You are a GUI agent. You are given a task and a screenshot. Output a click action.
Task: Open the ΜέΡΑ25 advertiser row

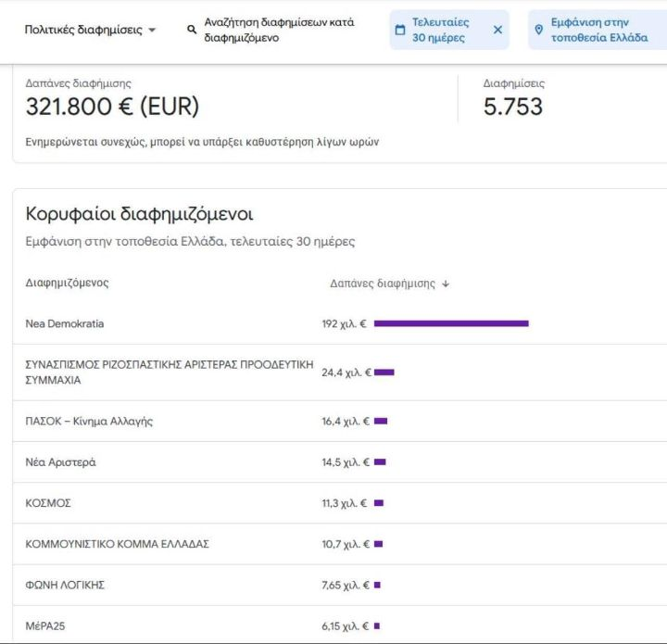340,625
